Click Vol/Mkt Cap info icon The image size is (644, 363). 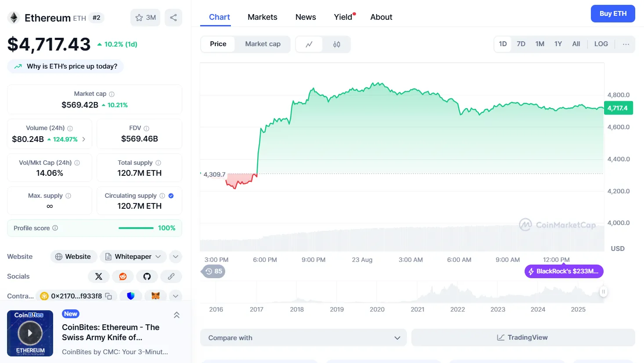(77, 163)
